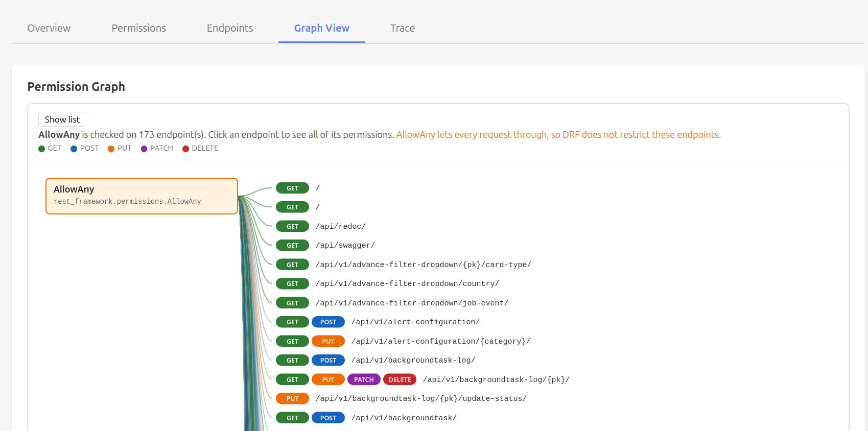The height and width of the screenshot is (431, 868).
Task: Click the purple PATCH legend dot
Action: tap(144, 149)
